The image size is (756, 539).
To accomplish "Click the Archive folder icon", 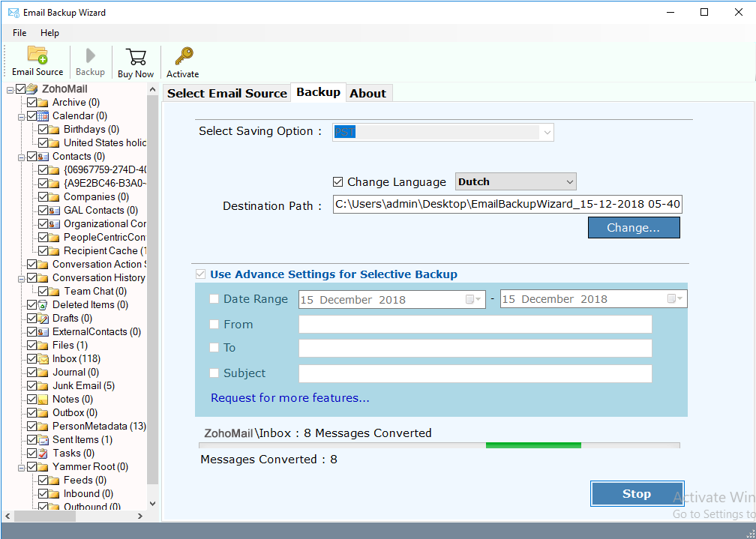I will [x=43, y=102].
